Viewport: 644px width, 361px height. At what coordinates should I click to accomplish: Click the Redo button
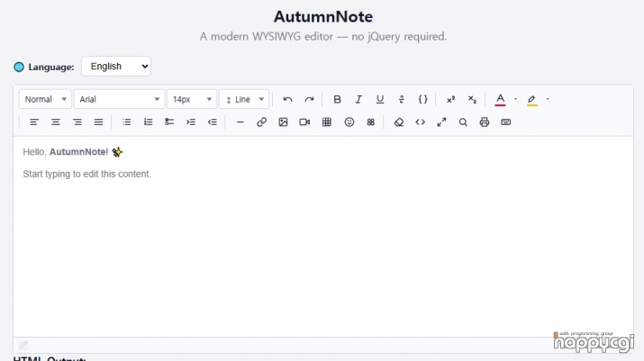coord(309,99)
